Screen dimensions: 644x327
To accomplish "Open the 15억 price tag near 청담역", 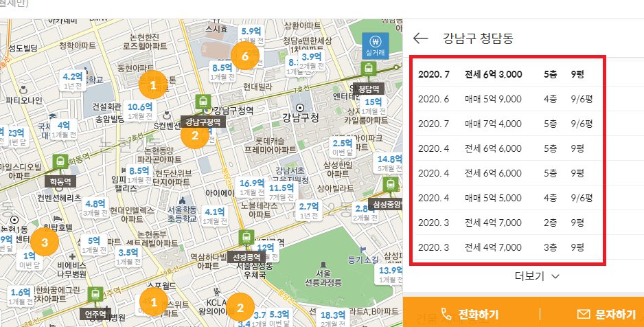I will (x=373, y=106).
